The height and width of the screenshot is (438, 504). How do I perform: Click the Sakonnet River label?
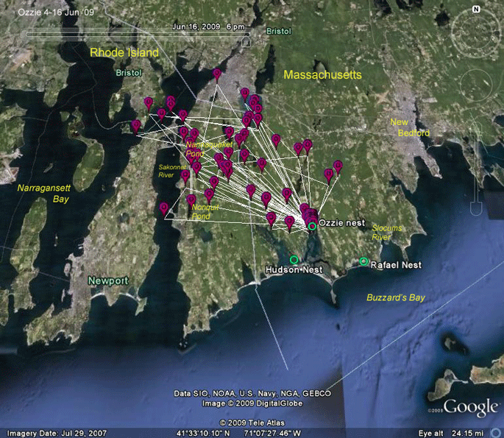[x=172, y=171]
